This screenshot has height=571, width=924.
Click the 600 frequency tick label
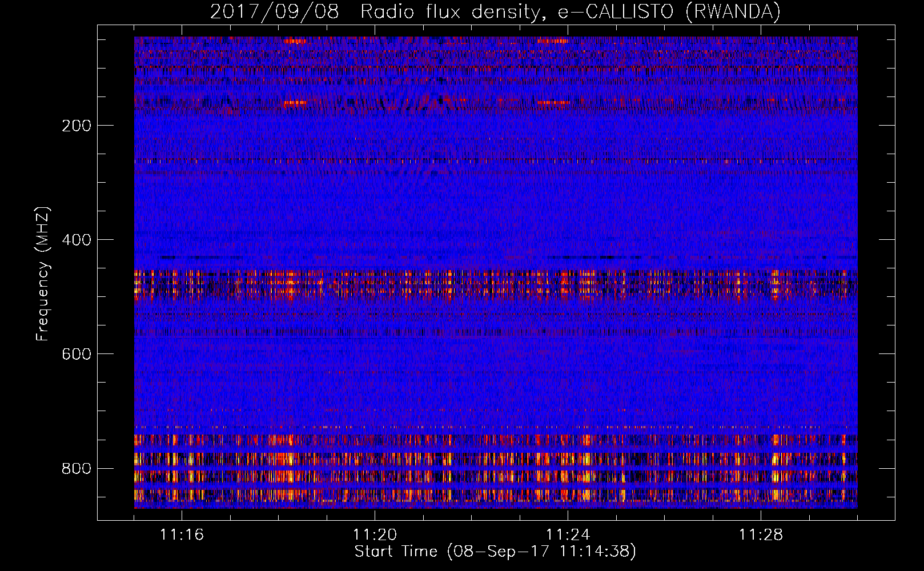click(x=77, y=354)
